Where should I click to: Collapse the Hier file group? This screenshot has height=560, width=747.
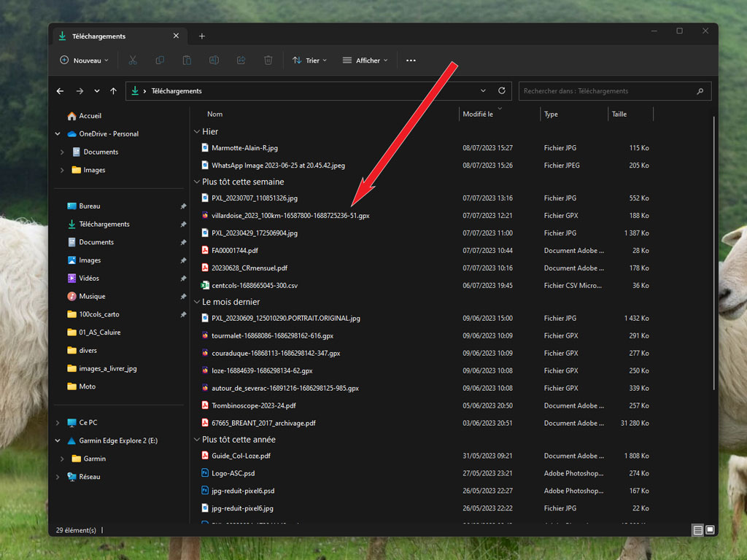click(196, 132)
